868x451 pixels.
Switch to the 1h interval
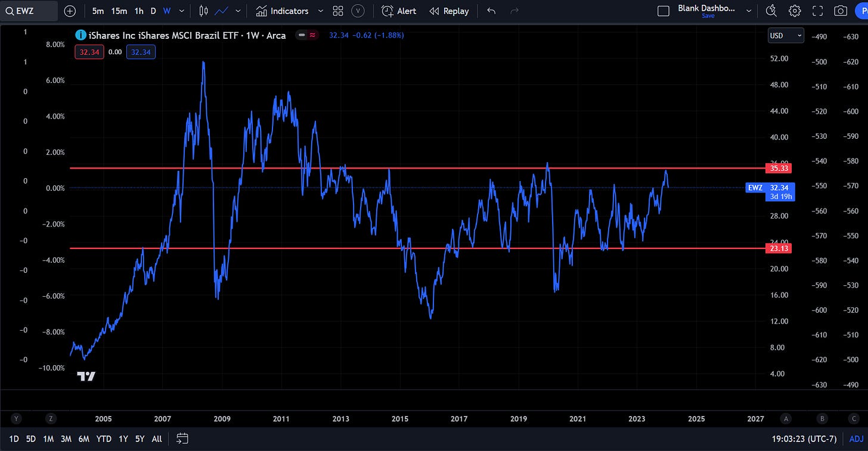coord(139,11)
